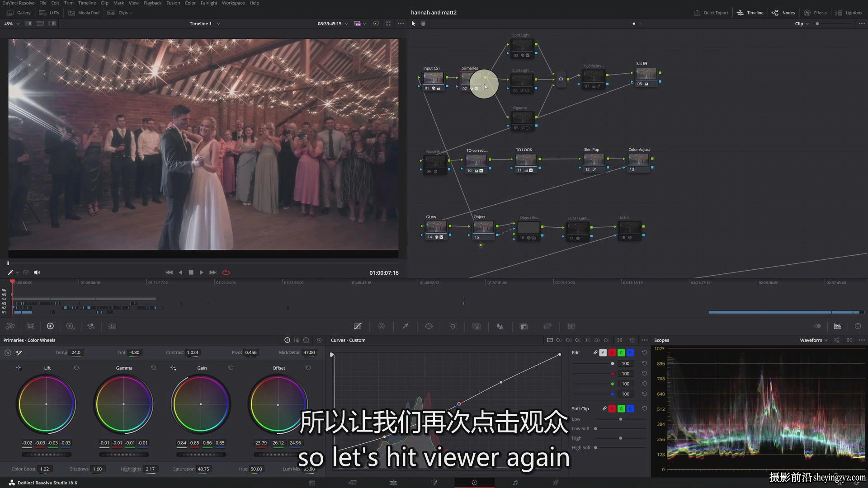
Task: Open the Clip node-mode dropdown
Action: 802,23
